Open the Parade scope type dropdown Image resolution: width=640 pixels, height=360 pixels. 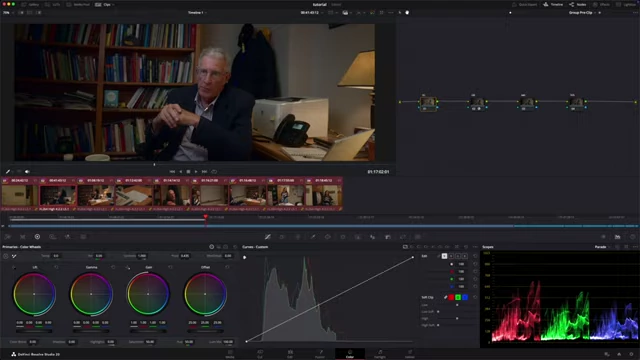pos(602,247)
